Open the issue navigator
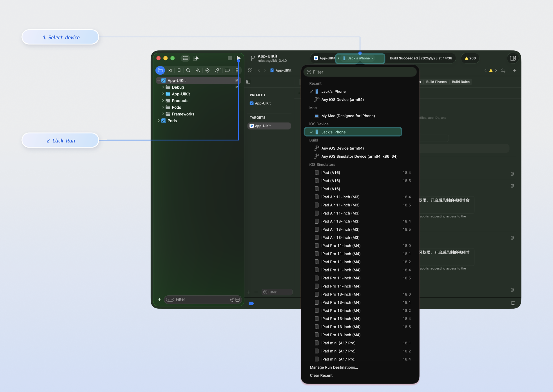This screenshot has width=553, height=392. pos(198,70)
